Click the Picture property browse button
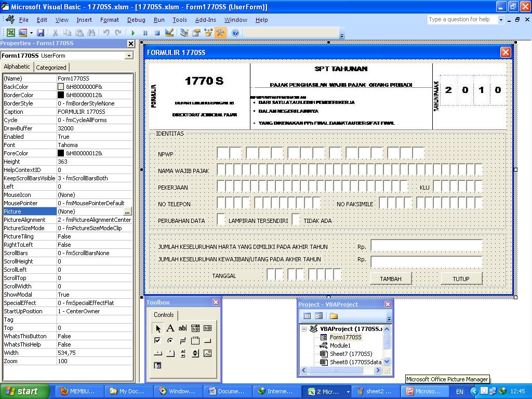Image resolution: width=532 pixels, height=399 pixels. pos(128,211)
